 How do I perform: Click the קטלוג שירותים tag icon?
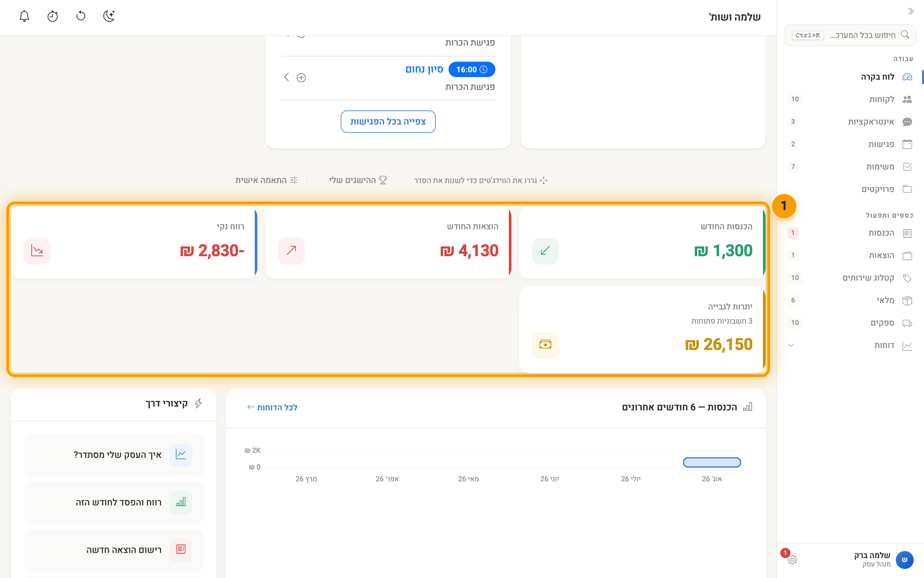[907, 278]
